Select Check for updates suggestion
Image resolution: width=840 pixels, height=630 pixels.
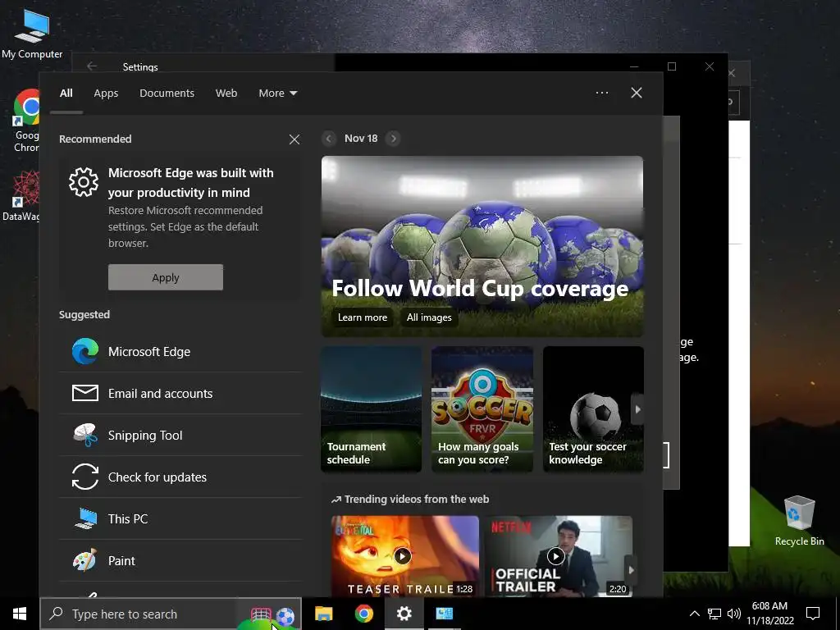tap(180, 477)
